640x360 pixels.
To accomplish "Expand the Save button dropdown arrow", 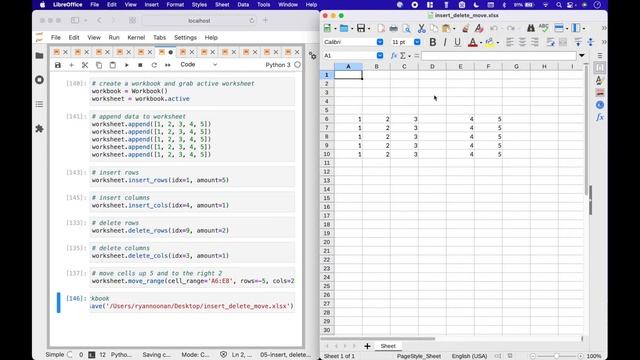I will click(x=369, y=29).
